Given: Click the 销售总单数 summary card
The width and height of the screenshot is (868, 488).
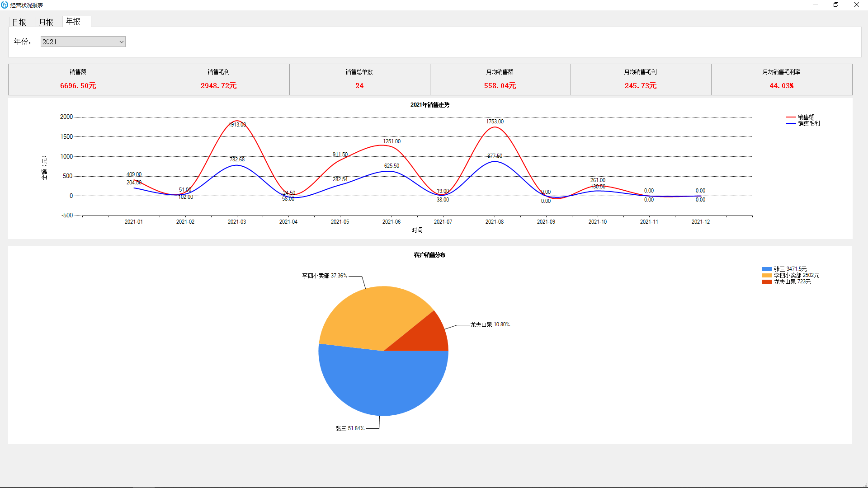Looking at the screenshot, I should pos(359,80).
